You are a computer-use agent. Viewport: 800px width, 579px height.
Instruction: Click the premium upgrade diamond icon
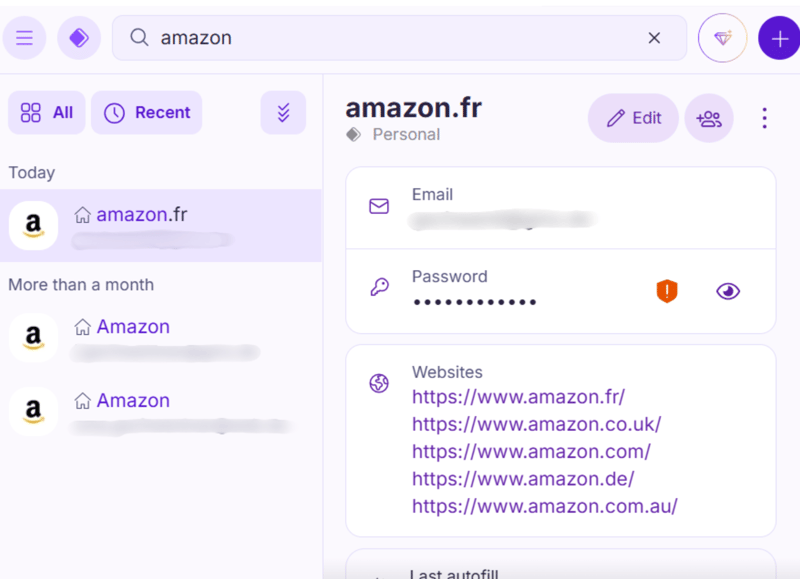[722, 38]
